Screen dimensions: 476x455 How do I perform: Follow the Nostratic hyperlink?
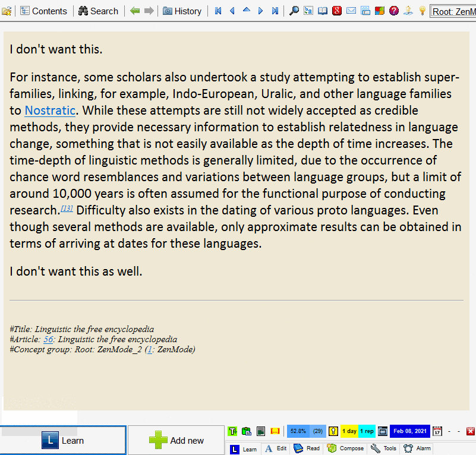(50, 110)
